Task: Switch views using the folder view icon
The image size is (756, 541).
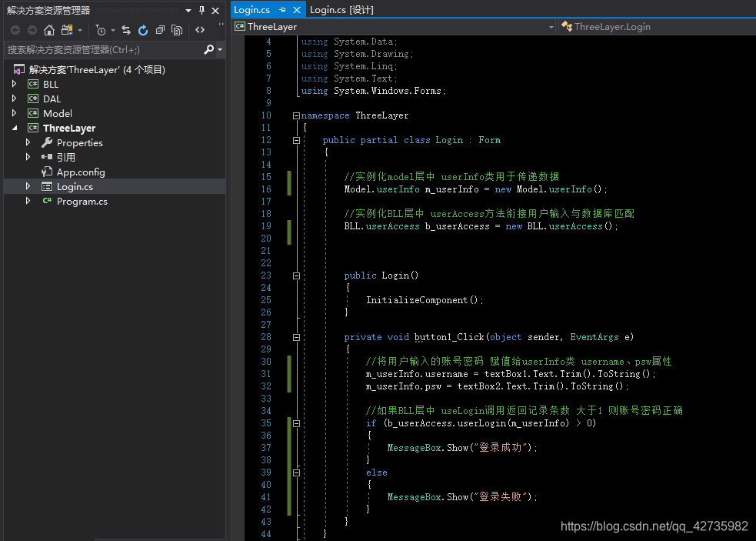Action: (x=67, y=31)
